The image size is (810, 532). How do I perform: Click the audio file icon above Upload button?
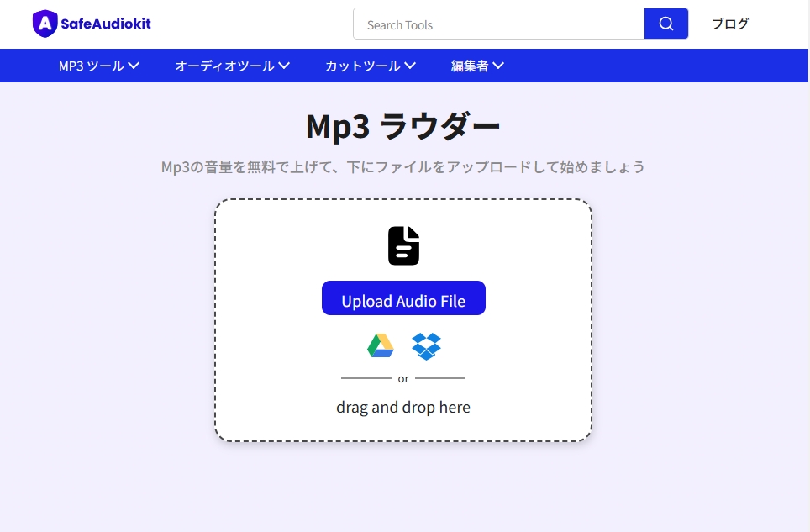pyautogui.click(x=403, y=245)
